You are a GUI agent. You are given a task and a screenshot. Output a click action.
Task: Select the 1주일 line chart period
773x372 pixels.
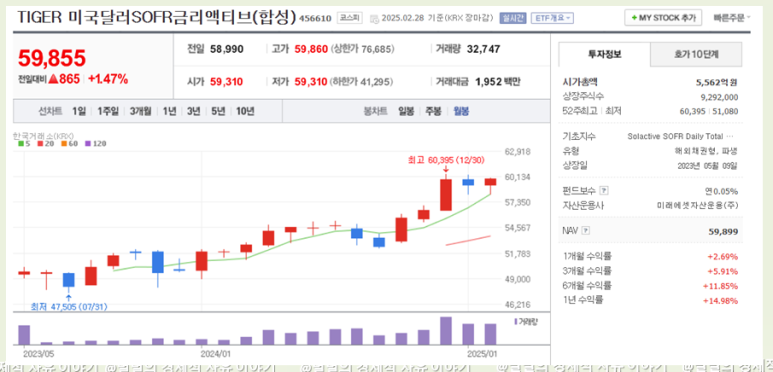click(x=108, y=111)
